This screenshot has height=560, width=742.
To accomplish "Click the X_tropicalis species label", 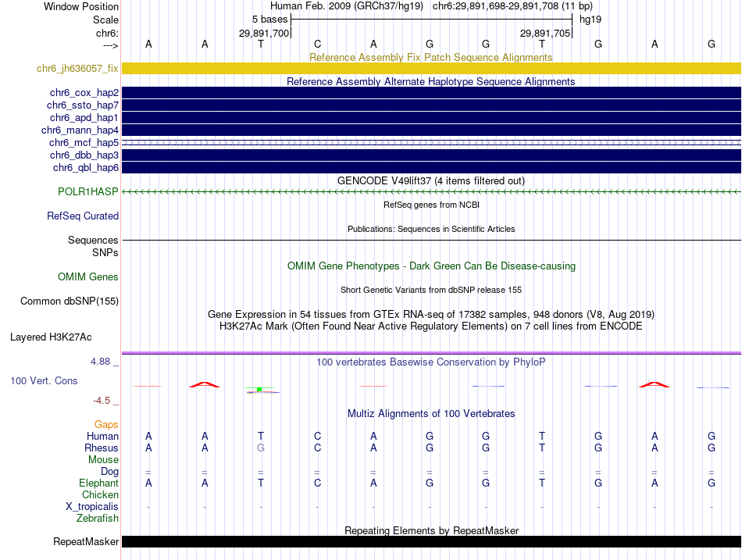I will click(x=92, y=507).
